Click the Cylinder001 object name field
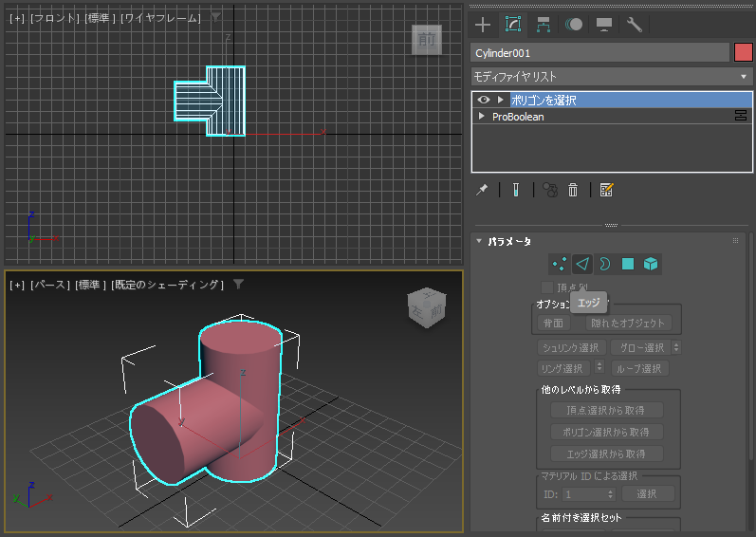 click(x=599, y=53)
